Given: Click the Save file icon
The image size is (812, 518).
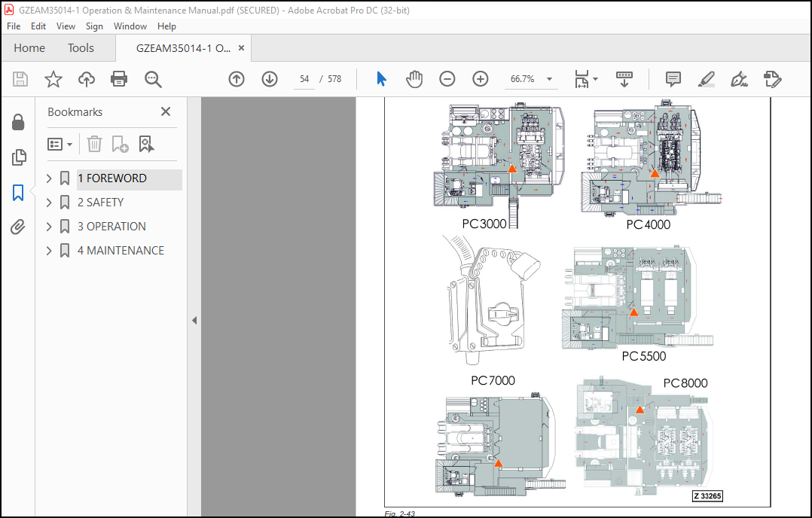Looking at the screenshot, I should tap(20, 79).
